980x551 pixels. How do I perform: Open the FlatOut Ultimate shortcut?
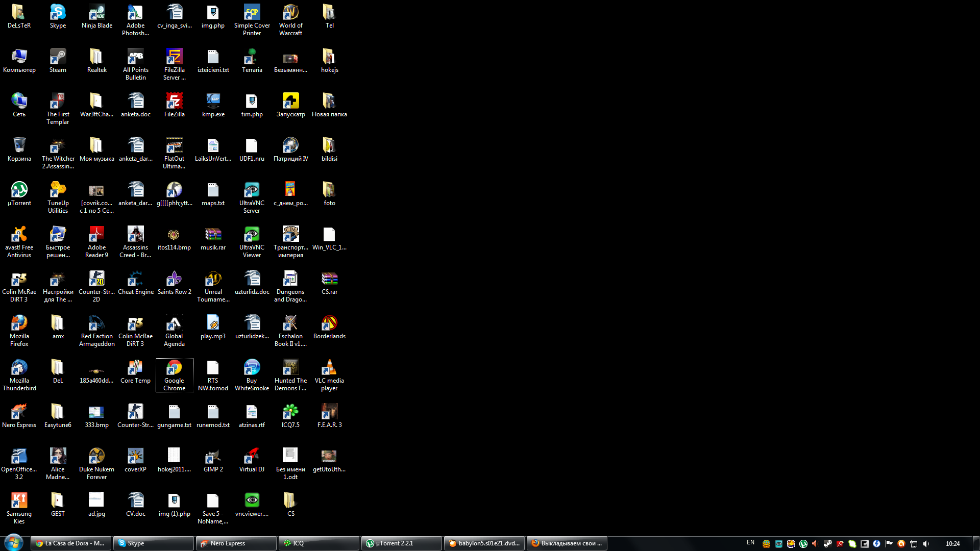[174, 154]
